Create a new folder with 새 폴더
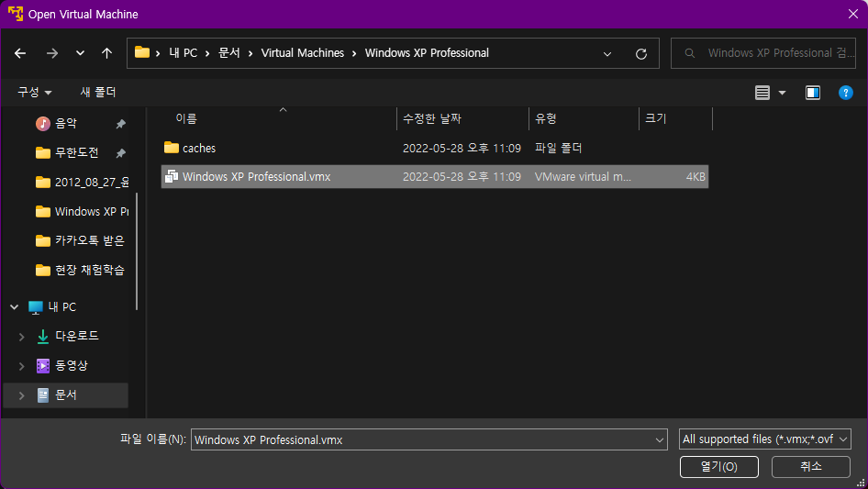This screenshot has width=868, height=489. (98, 92)
